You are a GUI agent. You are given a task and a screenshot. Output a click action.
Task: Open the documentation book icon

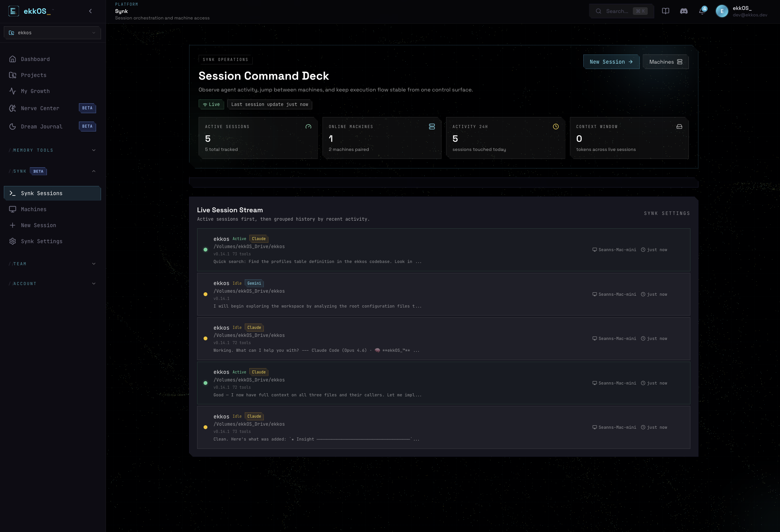tap(665, 11)
